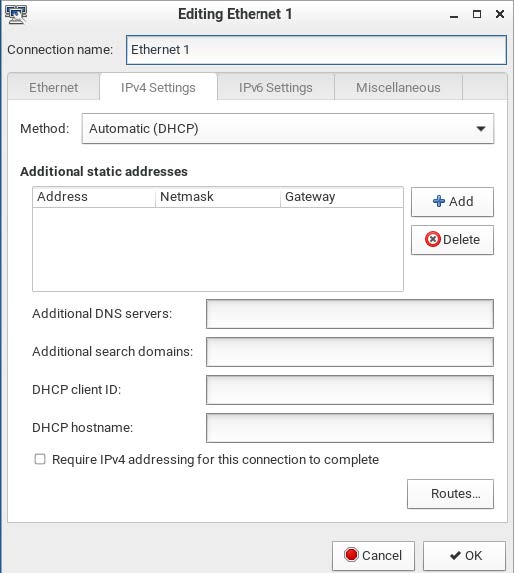The image size is (514, 573).
Task: Click the OK checkmark icon
Action: tap(455, 555)
